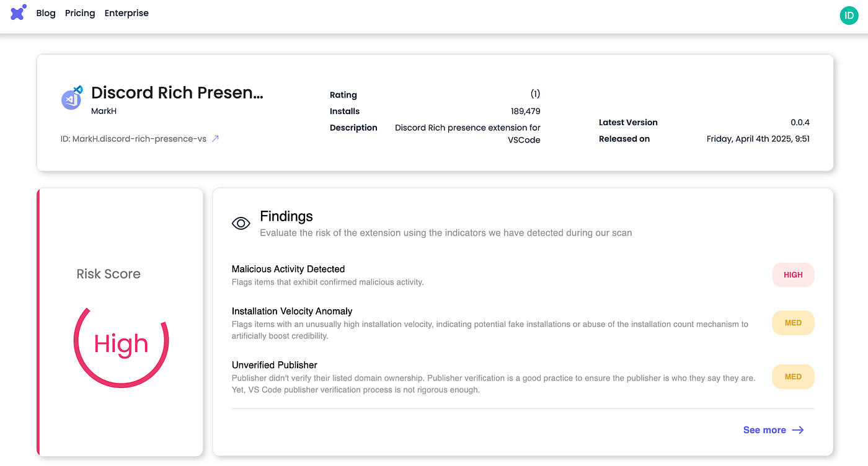Click the latest version value 0.0.4
Viewport: 868px width, 466px height.
coord(800,123)
